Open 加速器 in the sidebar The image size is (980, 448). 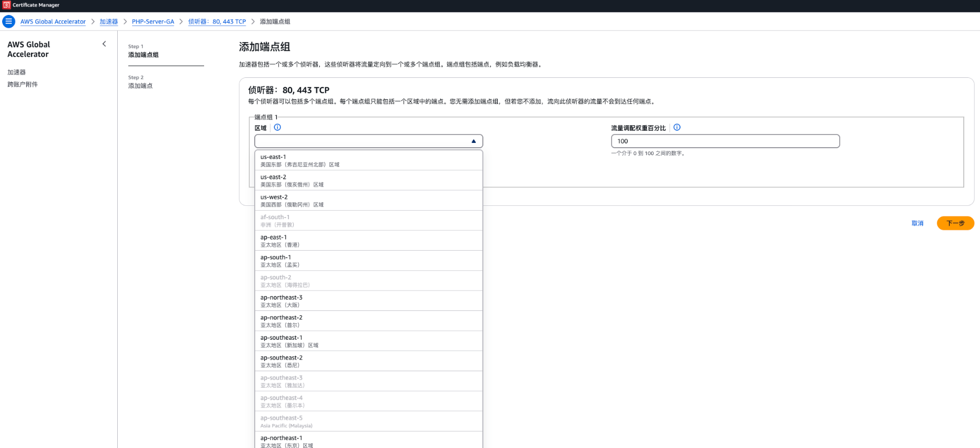tap(17, 72)
